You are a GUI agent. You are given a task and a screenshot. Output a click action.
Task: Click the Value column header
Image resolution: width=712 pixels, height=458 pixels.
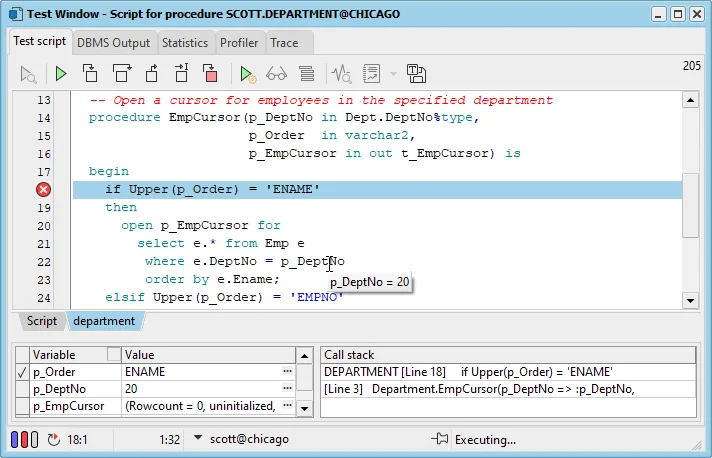click(x=208, y=355)
